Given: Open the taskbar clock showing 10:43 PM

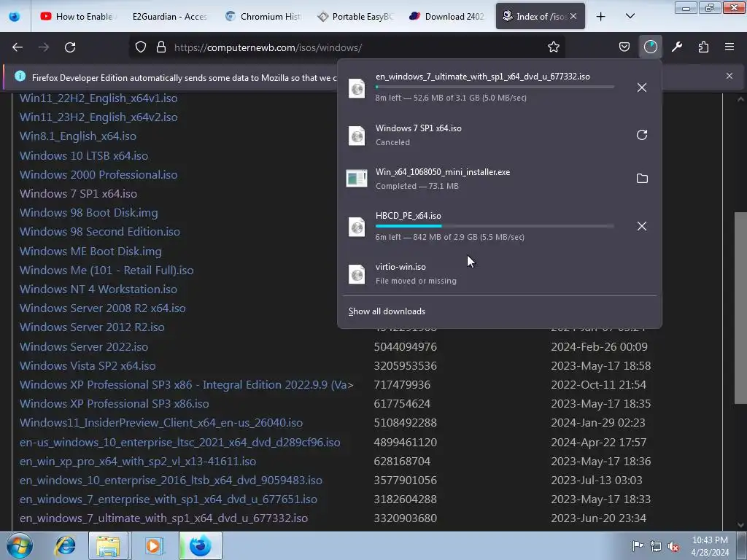Looking at the screenshot, I should click(710, 546).
